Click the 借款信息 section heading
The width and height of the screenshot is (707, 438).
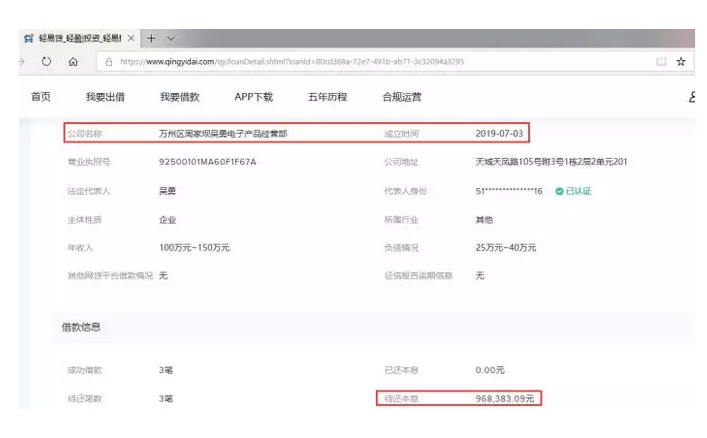[81, 327]
